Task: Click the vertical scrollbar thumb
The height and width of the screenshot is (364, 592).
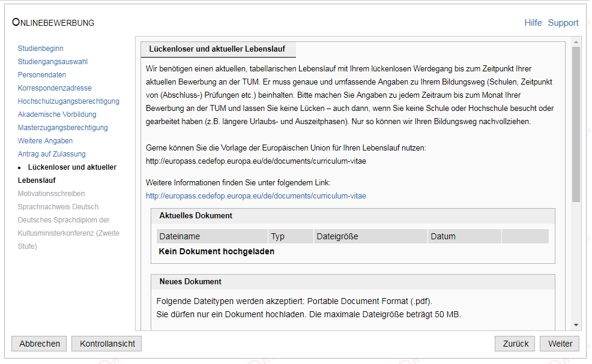Action: (x=576, y=124)
